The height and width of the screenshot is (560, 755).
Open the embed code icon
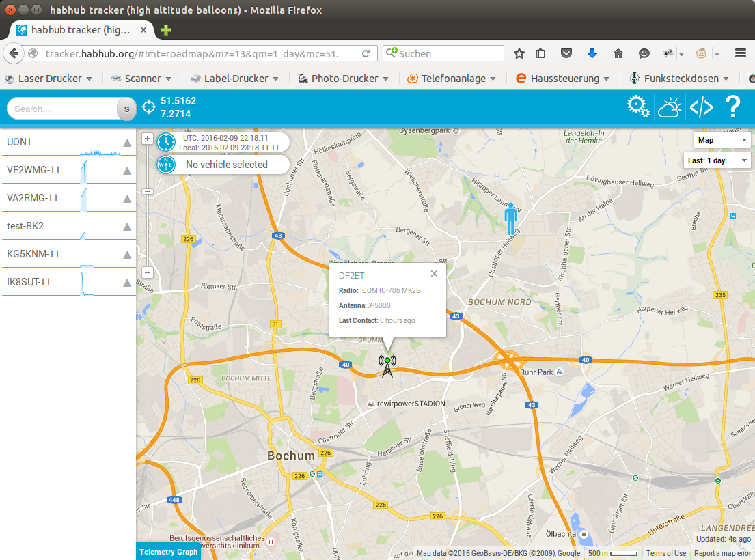(x=701, y=107)
